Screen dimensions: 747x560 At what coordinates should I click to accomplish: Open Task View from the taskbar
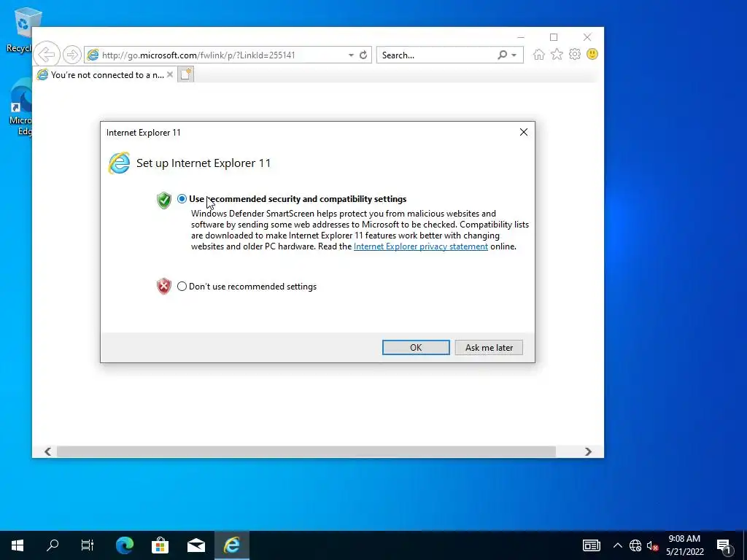88,545
